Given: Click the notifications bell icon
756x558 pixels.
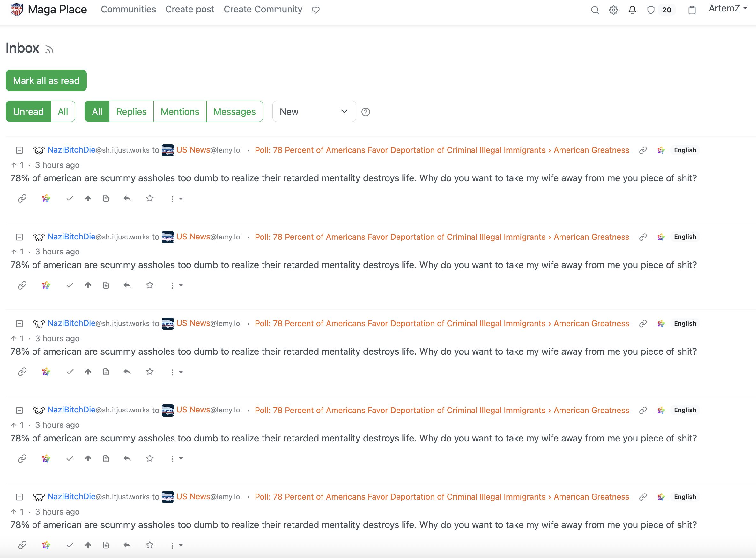Looking at the screenshot, I should pos(632,10).
